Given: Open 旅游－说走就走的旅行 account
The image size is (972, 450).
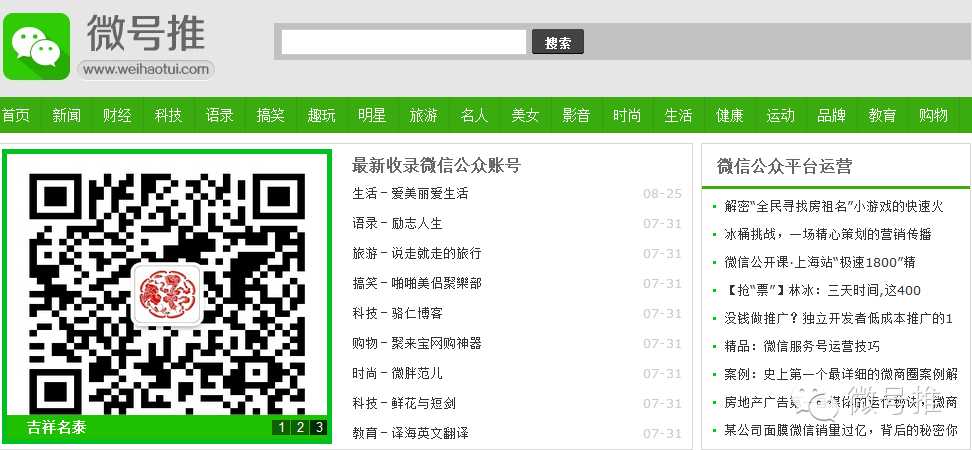Looking at the screenshot, I should point(417,254).
